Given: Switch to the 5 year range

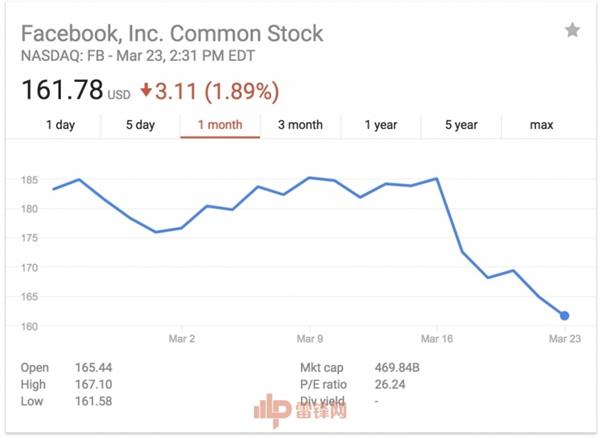Looking at the screenshot, I should (x=460, y=125).
